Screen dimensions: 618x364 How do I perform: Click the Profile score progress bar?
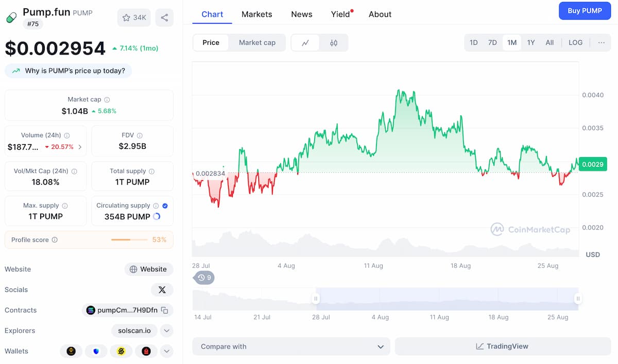click(x=129, y=240)
